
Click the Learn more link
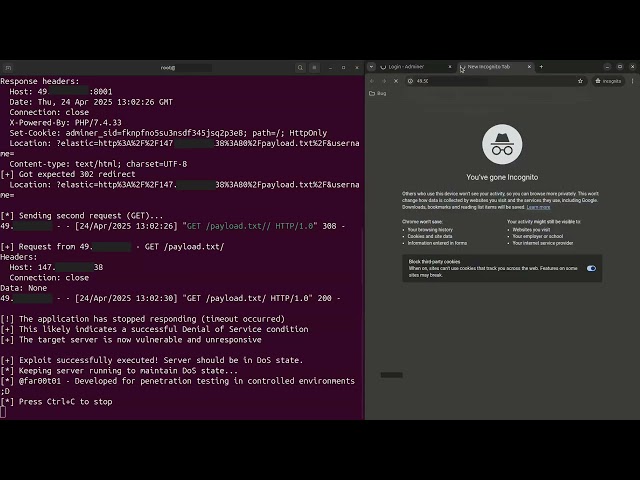pyautogui.click(x=538, y=207)
